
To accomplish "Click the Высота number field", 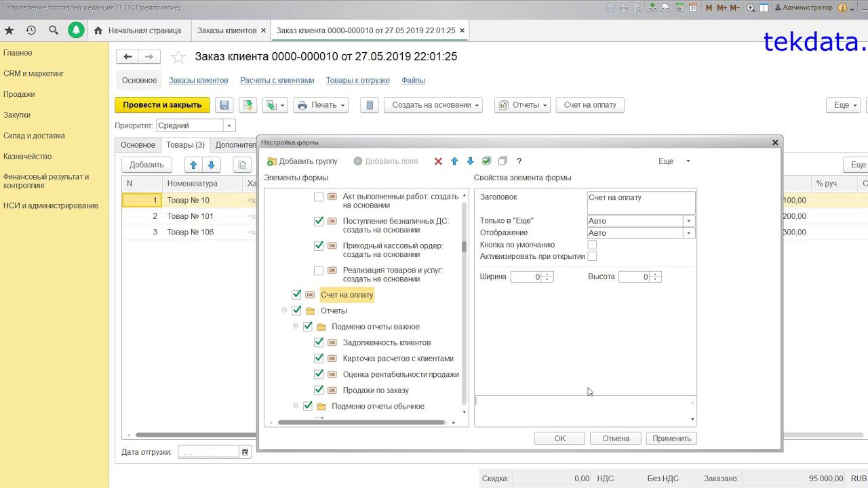I will click(634, 277).
